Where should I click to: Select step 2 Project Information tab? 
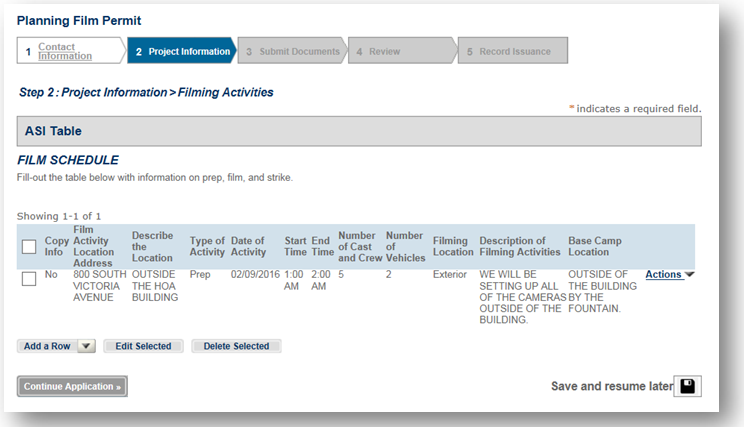tap(182, 51)
